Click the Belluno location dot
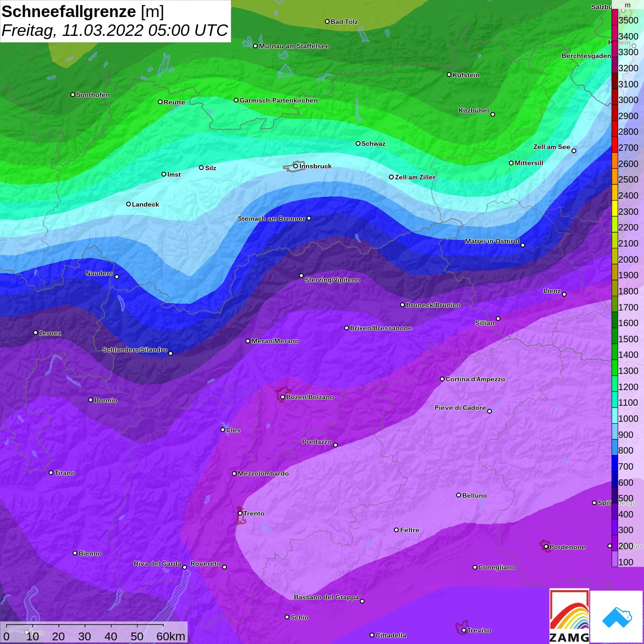 click(x=459, y=495)
